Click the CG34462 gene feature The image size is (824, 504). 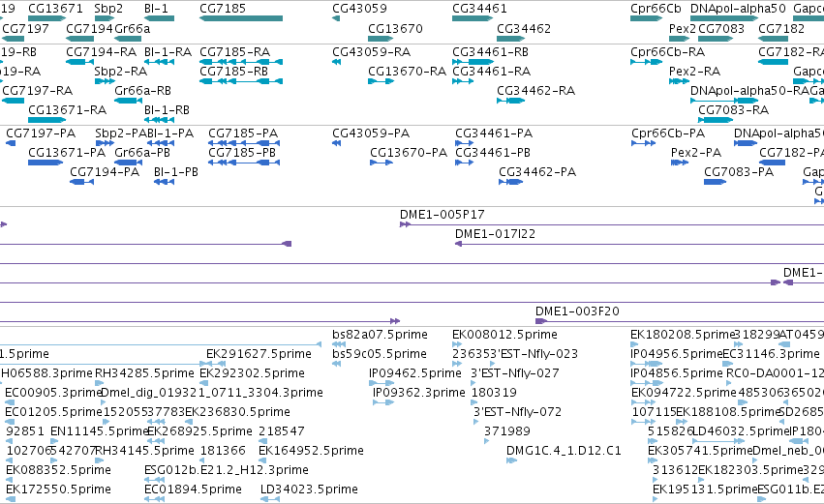(511, 39)
